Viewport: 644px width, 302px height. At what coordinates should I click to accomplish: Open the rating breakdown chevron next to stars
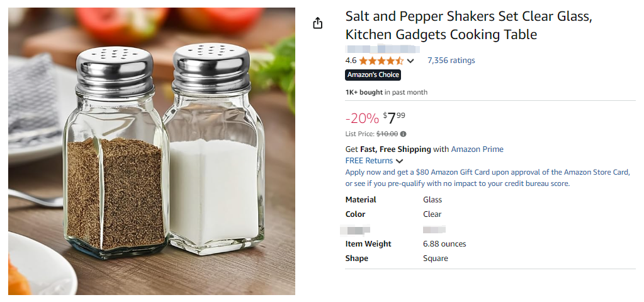coord(411,61)
